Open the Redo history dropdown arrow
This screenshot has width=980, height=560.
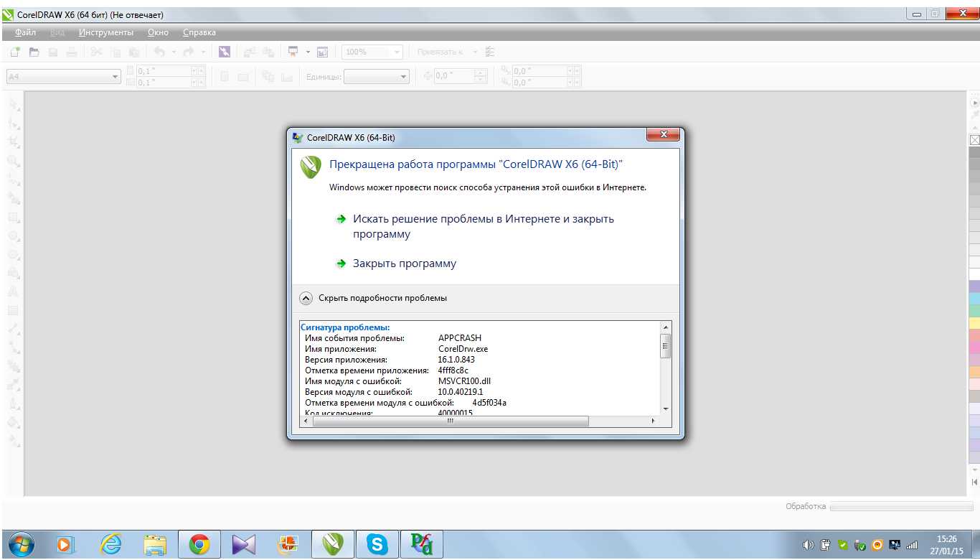pos(203,52)
